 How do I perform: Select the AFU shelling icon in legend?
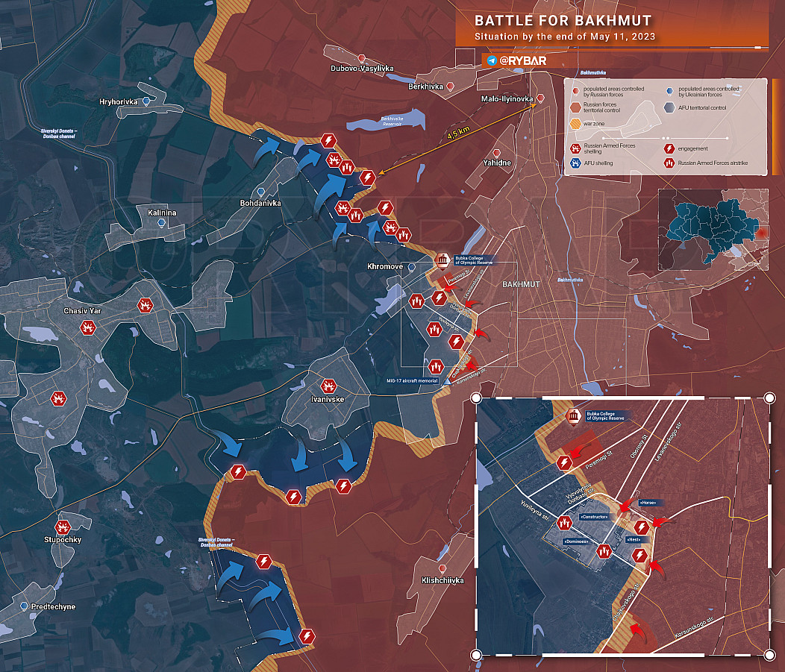click(575, 163)
